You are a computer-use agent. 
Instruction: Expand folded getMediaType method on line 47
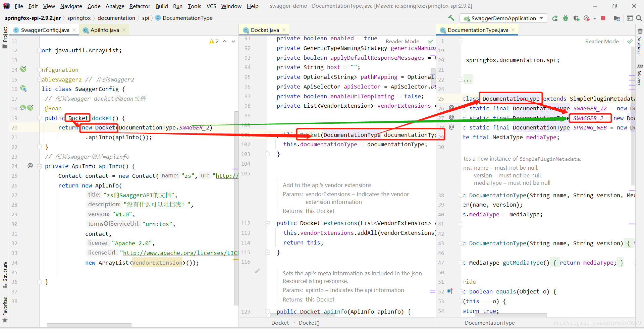point(461,263)
